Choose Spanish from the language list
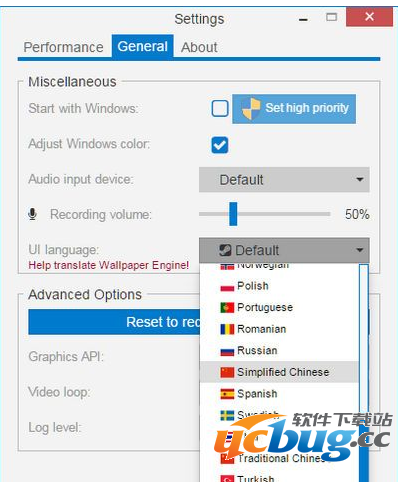The width and height of the screenshot is (398, 482). (x=279, y=394)
